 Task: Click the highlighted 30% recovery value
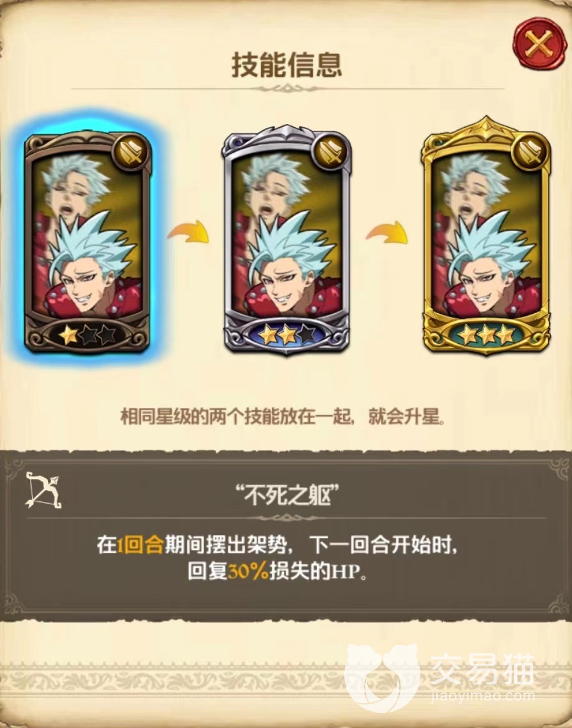[x=248, y=572]
